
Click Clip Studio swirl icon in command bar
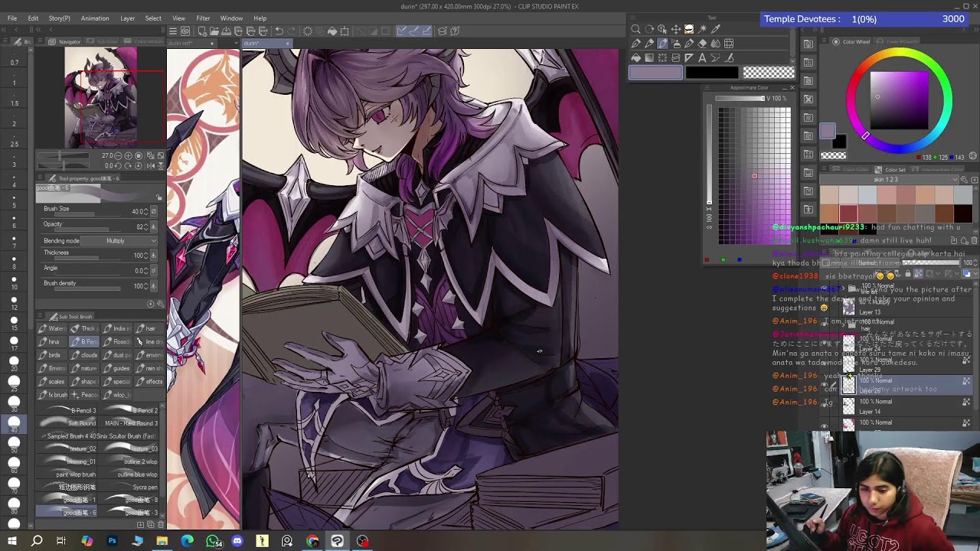click(x=185, y=31)
